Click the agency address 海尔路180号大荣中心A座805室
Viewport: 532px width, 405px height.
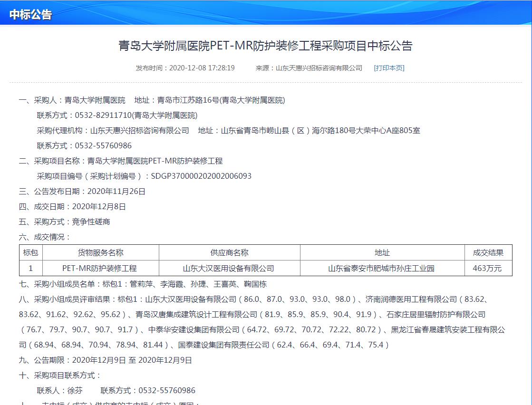[366, 131]
